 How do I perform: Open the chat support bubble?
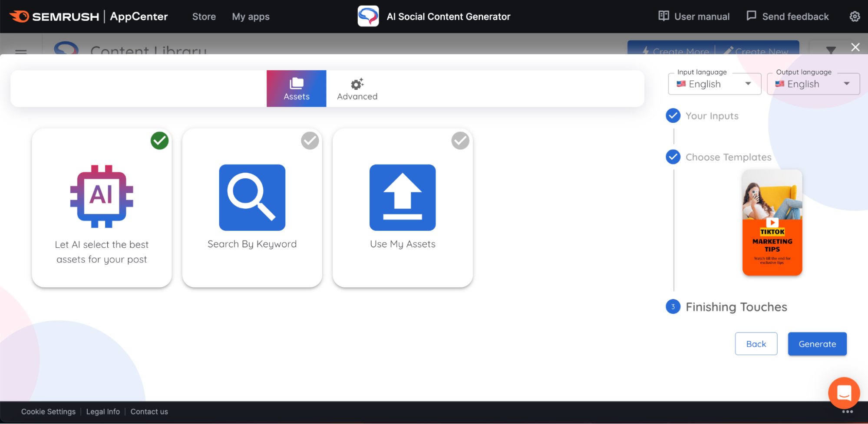(844, 393)
